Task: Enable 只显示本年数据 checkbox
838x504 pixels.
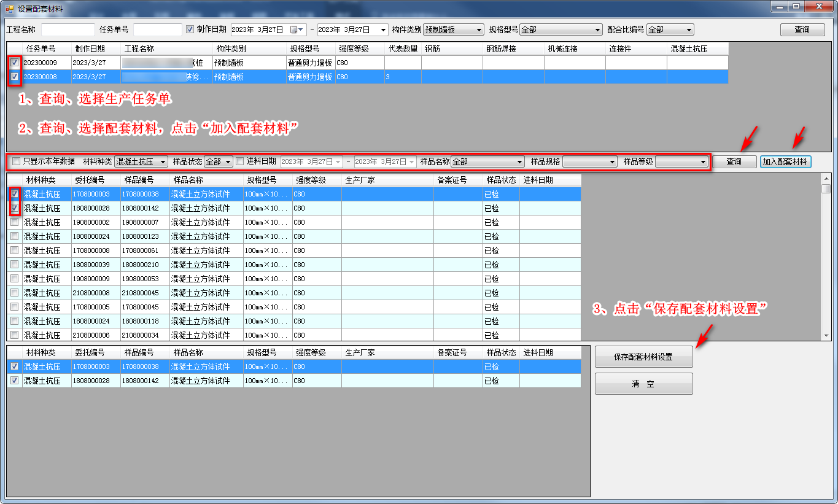Action: (x=16, y=161)
